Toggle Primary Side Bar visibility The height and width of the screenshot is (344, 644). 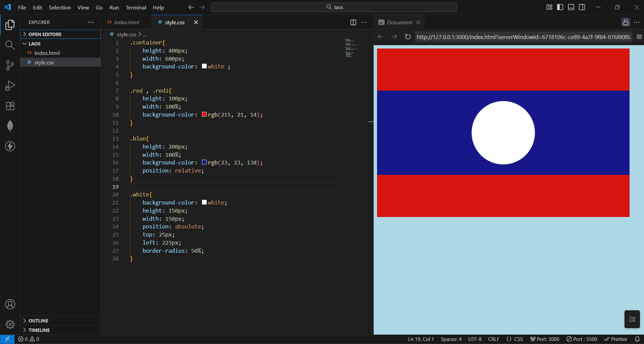click(x=560, y=8)
